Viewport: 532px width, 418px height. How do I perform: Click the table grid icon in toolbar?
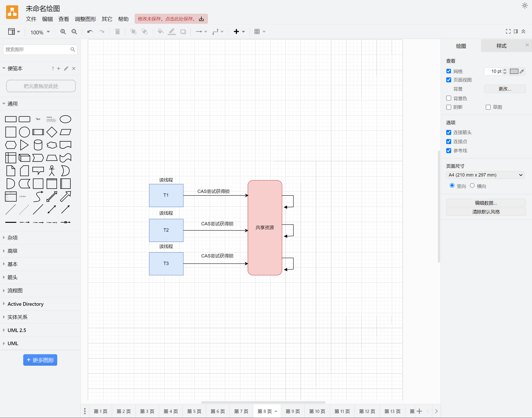pyautogui.click(x=257, y=32)
